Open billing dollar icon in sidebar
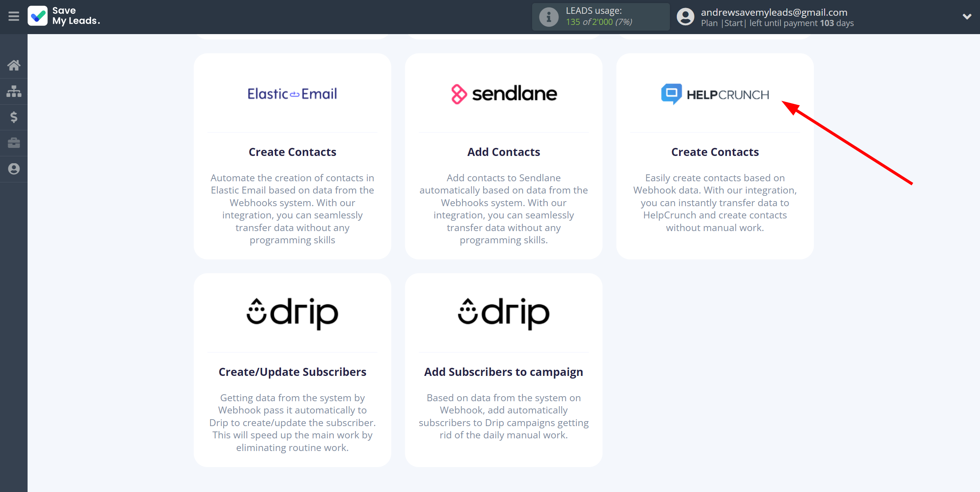The image size is (980, 492). [x=14, y=117]
